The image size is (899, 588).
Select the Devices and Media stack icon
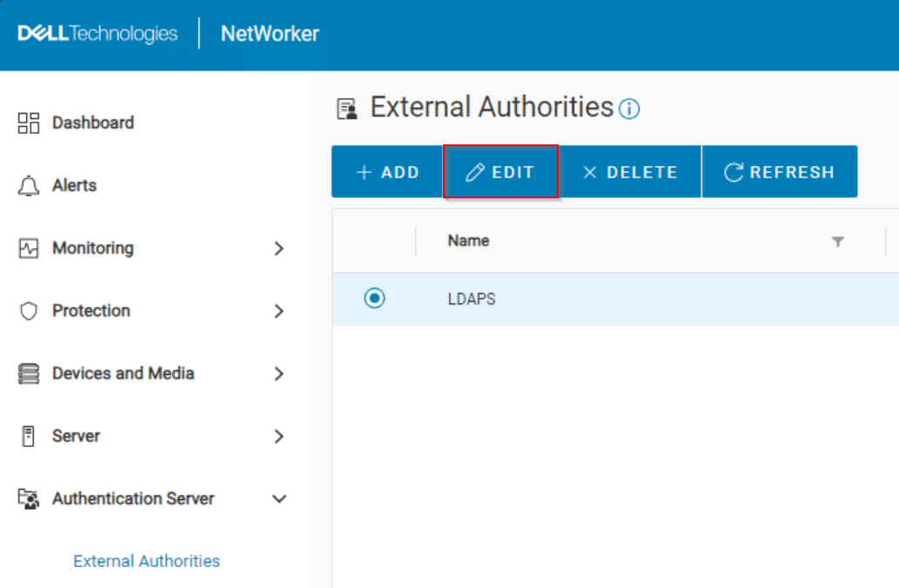pos(29,373)
